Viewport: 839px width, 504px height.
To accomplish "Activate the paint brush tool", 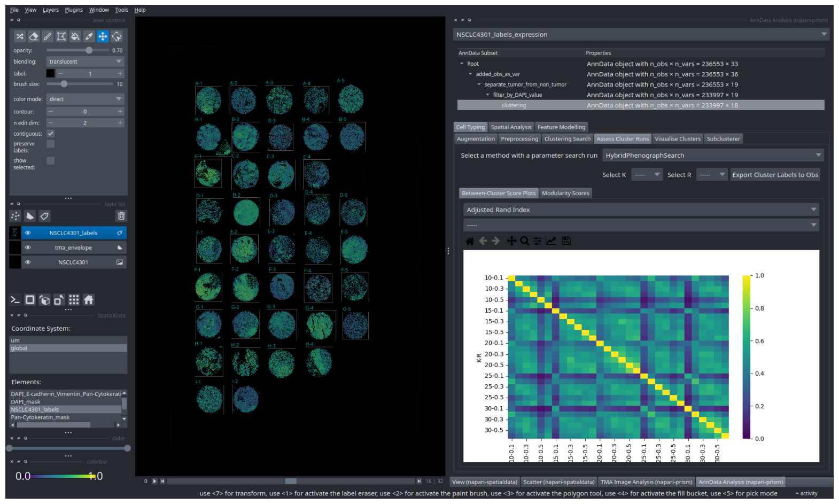I will coord(48,36).
